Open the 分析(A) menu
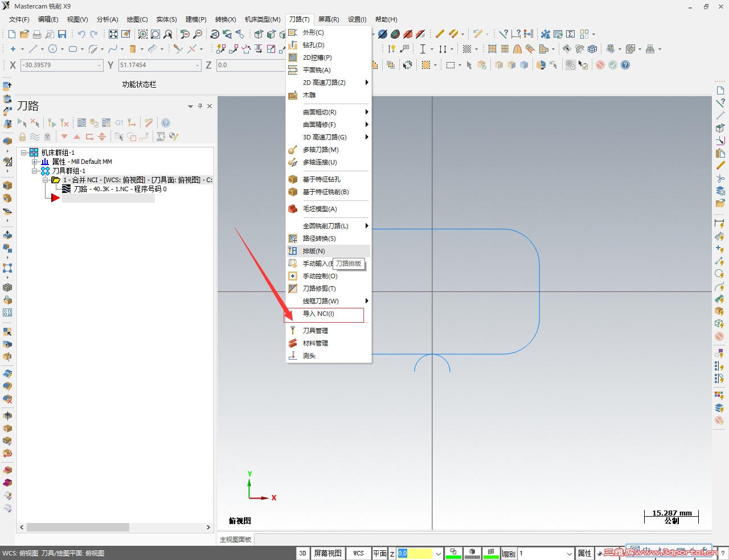The width and height of the screenshot is (729, 560). [x=107, y=19]
